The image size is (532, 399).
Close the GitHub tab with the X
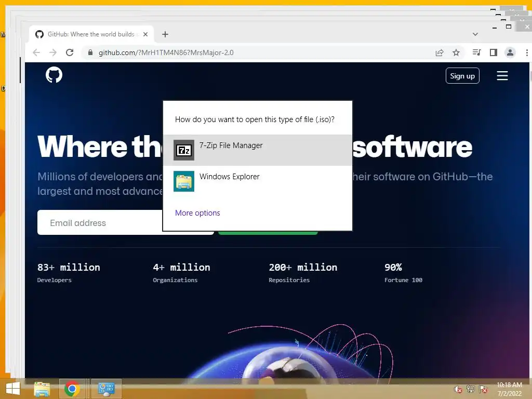point(145,34)
